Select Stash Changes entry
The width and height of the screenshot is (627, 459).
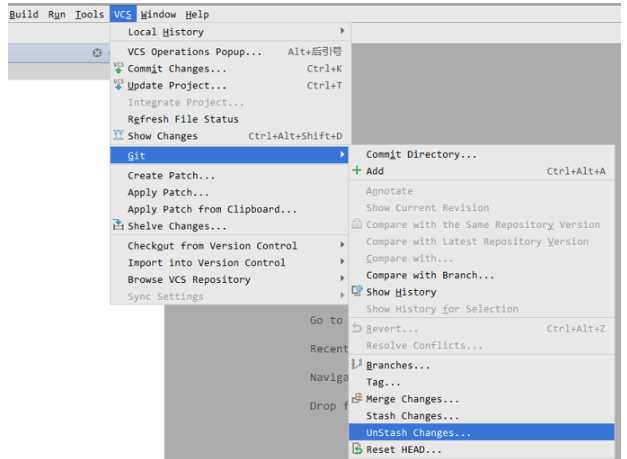pyautogui.click(x=482, y=416)
